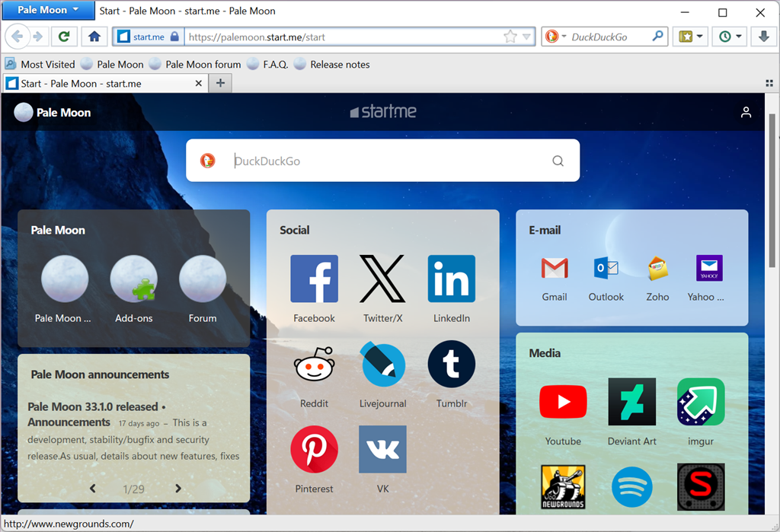This screenshot has height=532, width=780.
Task: Reload the current page
Action: (x=64, y=37)
